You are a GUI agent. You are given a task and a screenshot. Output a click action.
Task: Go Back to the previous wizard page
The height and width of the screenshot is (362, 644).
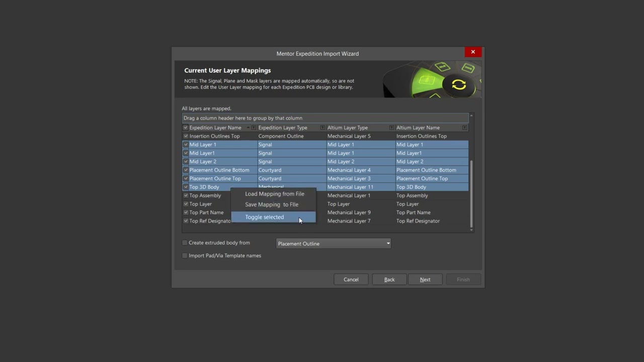(x=389, y=280)
